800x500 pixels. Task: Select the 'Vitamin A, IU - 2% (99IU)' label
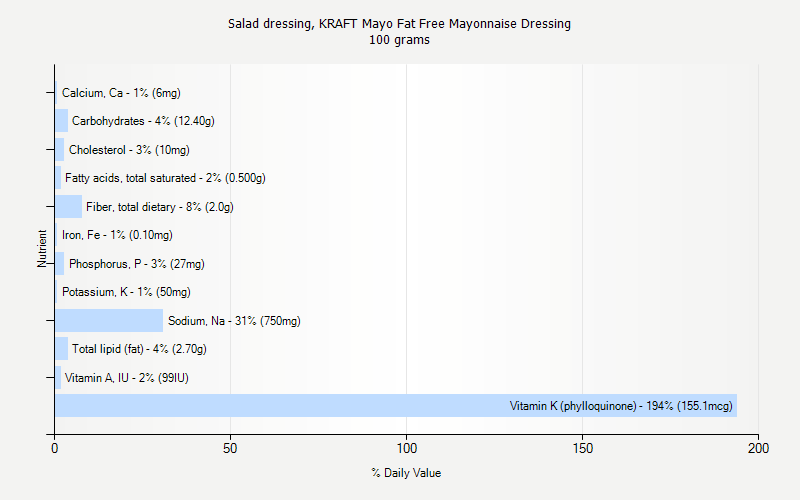[127, 378]
